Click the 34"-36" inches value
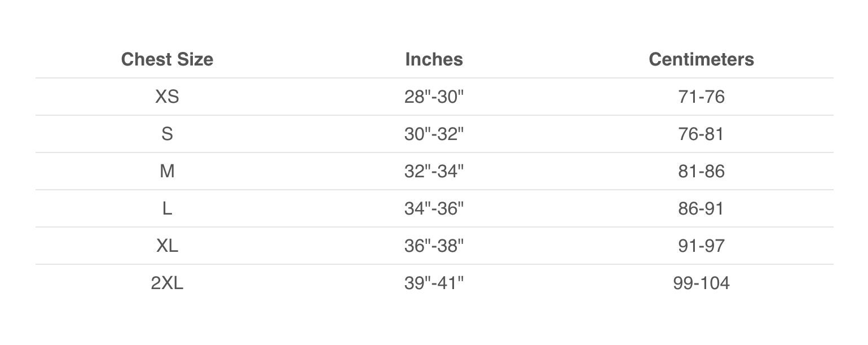868x345 pixels. click(434, 208)
